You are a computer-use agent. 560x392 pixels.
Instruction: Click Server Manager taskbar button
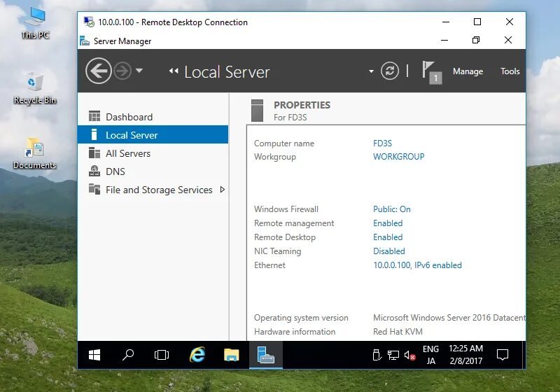(x=266, y=355)
